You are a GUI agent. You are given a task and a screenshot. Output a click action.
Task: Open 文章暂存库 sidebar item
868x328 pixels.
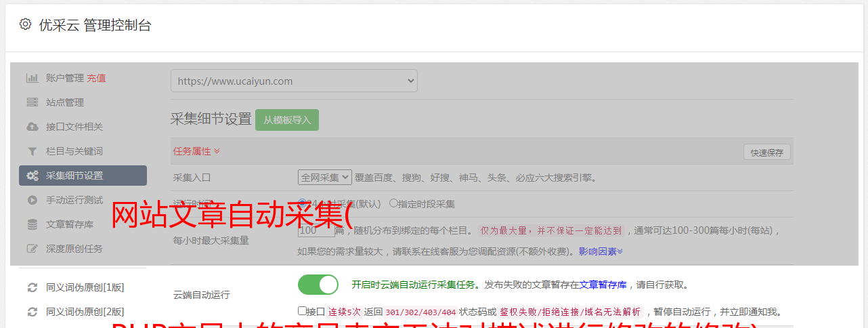[x=70, y=224]
